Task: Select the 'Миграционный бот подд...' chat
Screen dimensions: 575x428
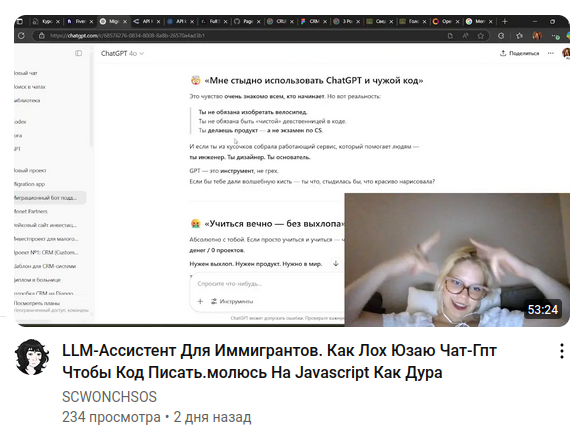Action: pyautogui.click(x=50, y=198)
